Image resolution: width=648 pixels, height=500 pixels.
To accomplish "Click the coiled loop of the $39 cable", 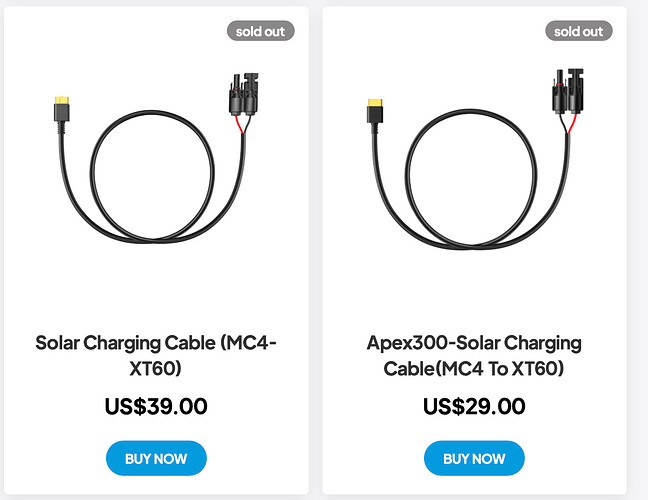I will point(152,175).
